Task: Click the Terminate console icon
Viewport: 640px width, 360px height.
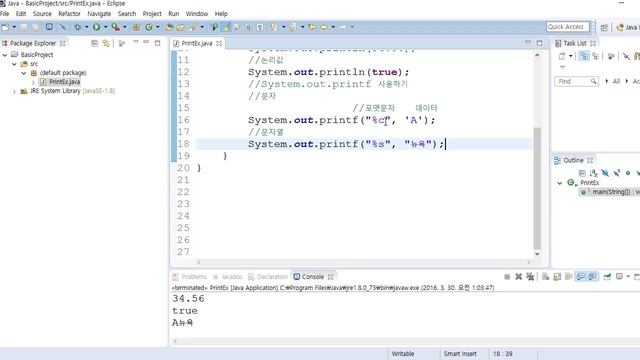Action: pos(507,277)
